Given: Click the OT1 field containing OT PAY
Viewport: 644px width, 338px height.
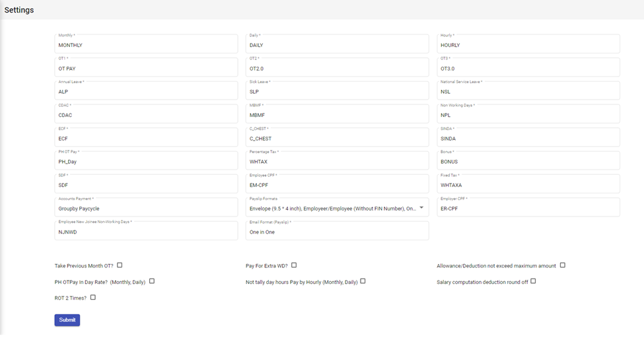Looking at the screenshot, I should pyautogui.click(x=146, y=69).
